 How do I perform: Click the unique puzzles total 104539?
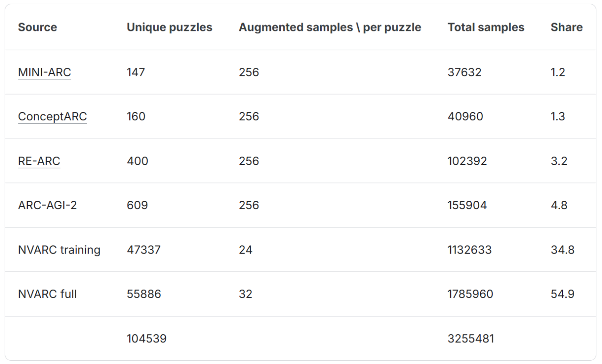146,339
